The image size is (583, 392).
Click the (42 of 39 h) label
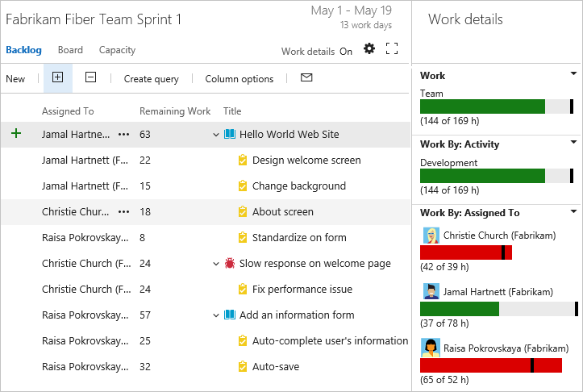pos(444,267)
